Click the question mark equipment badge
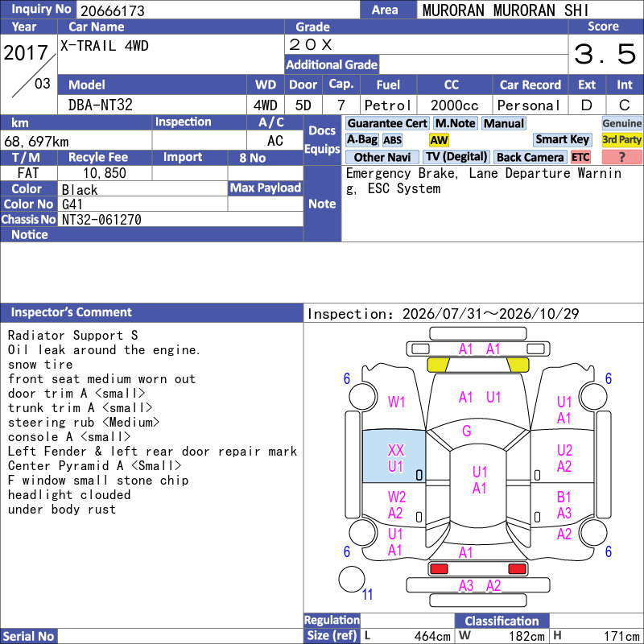Viewport: 644px width, 644px height. point(621,157)
